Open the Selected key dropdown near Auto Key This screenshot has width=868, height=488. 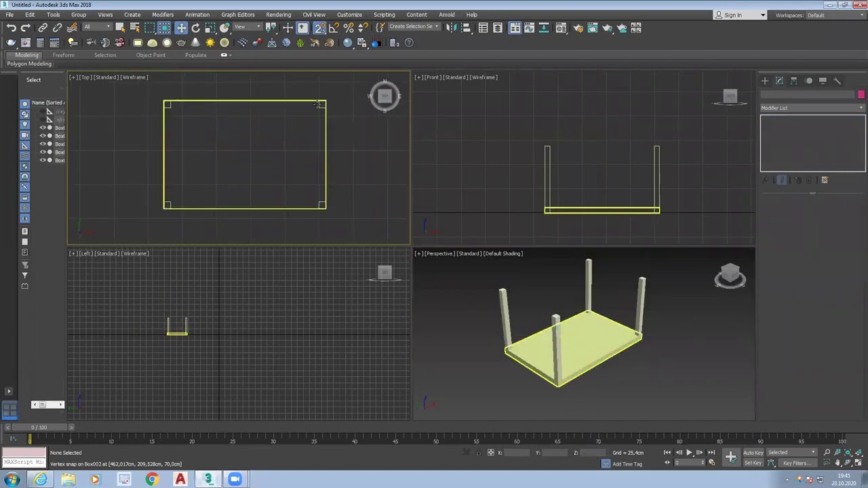tap(791, 453)
